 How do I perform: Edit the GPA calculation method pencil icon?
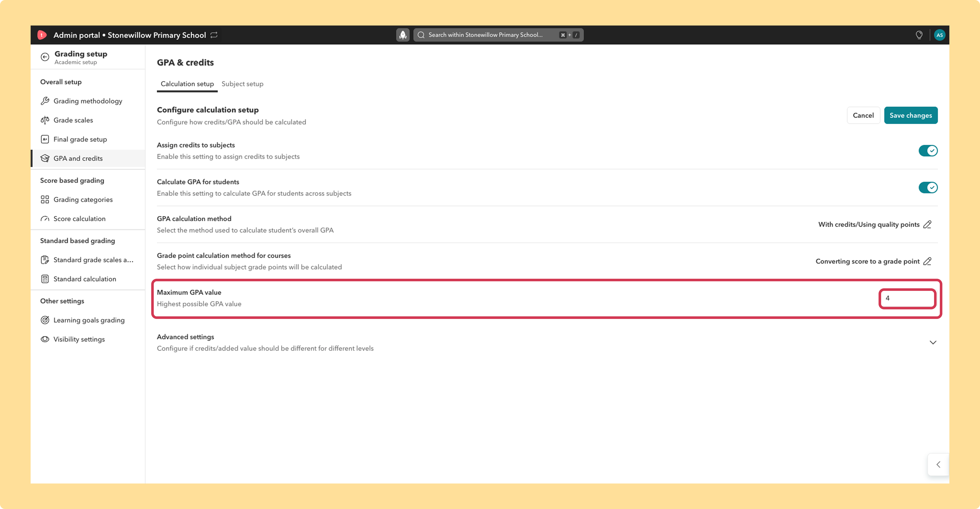928,225
